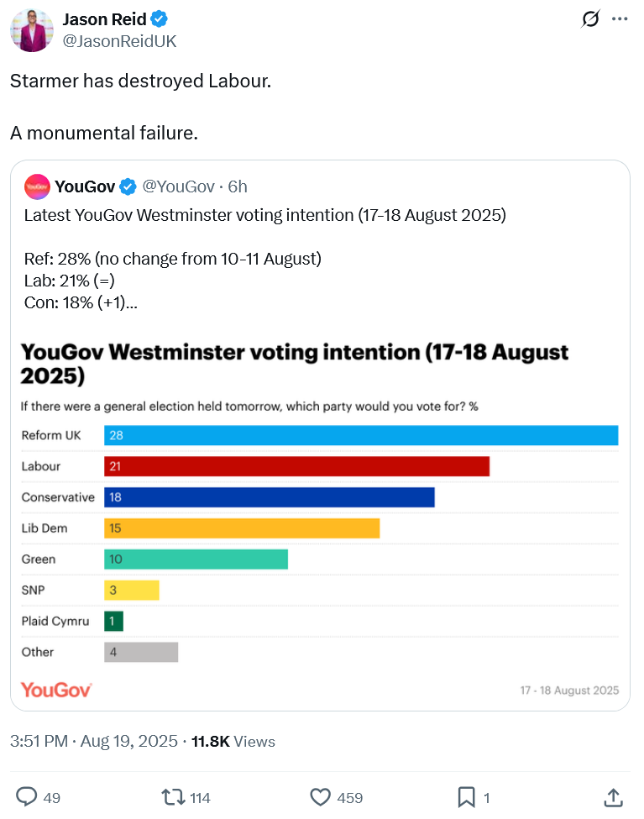Open the quoted YouGov tweet text
The image size is (644, 819).
(264, 215)
